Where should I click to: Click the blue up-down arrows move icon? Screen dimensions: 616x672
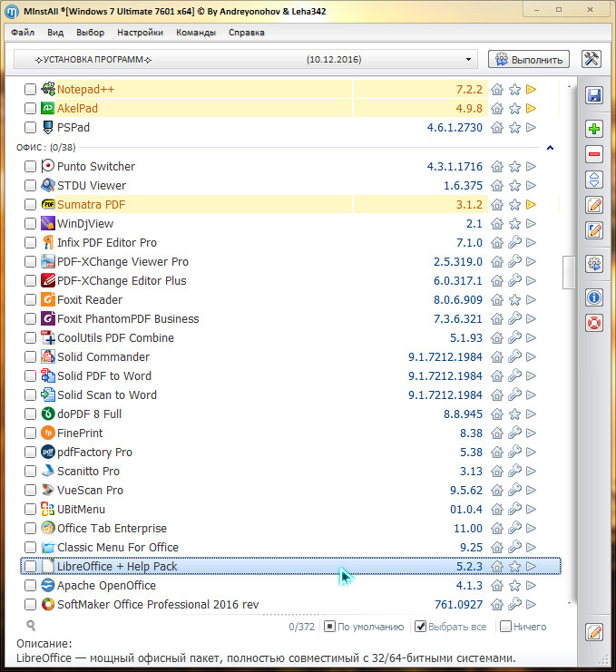point(594,180)
